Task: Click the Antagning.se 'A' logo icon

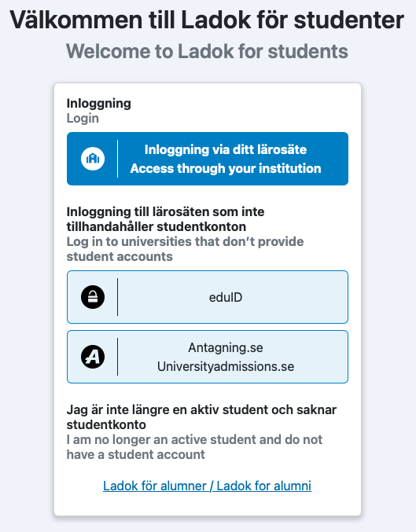Action: (93, 357)
